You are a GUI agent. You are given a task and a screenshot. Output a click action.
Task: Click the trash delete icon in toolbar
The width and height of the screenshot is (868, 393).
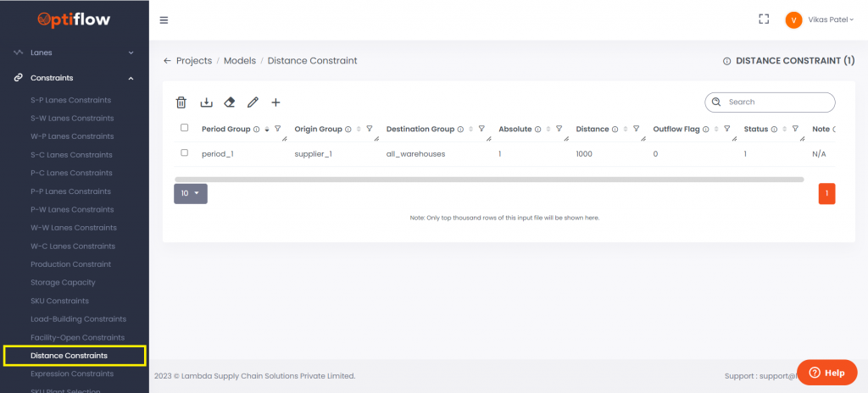[x=181, y=102]
